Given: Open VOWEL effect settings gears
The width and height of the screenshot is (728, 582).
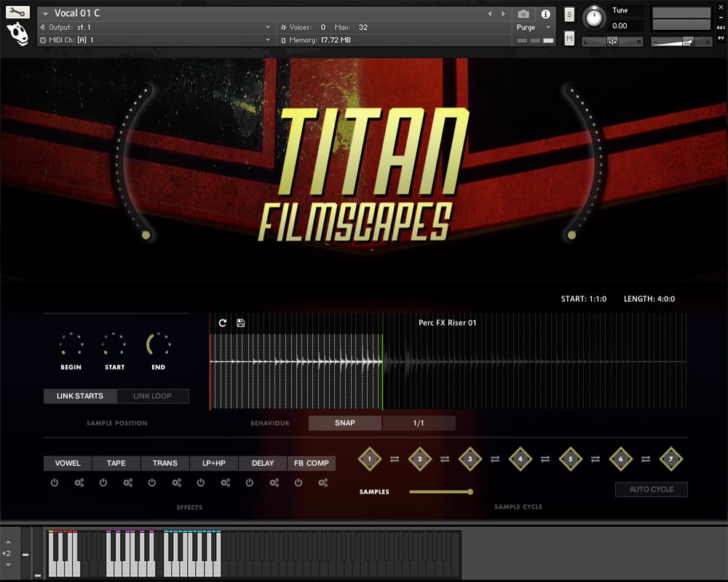Looking at the screenshot, I should point(79,482).
